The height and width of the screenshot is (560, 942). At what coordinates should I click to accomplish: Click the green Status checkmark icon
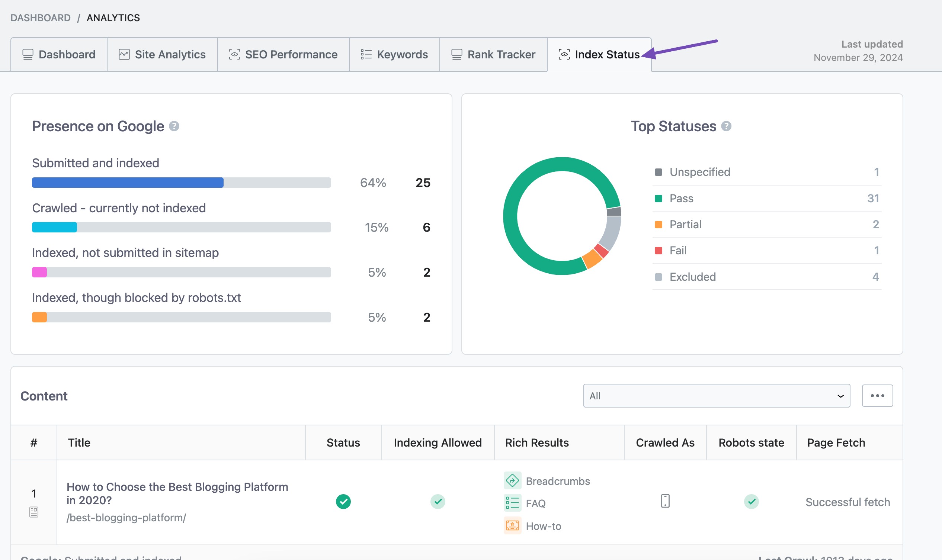(x=343, y=502)
